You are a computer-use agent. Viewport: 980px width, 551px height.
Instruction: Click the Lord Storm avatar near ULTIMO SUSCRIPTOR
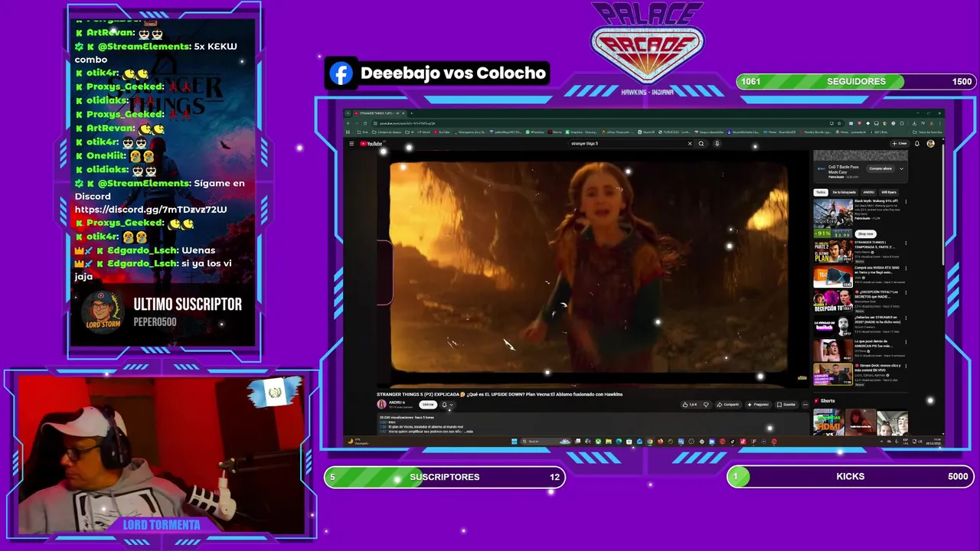coord(102,312)
